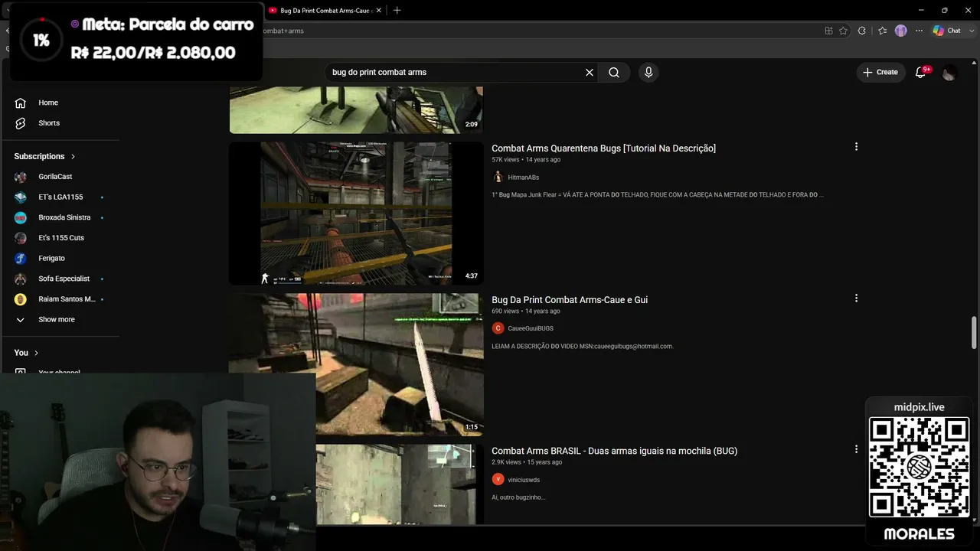The height and width of the screenshot is (551, 980).
Task: Open Shorts in the sidebar menu
Action: tap(49, 123)
